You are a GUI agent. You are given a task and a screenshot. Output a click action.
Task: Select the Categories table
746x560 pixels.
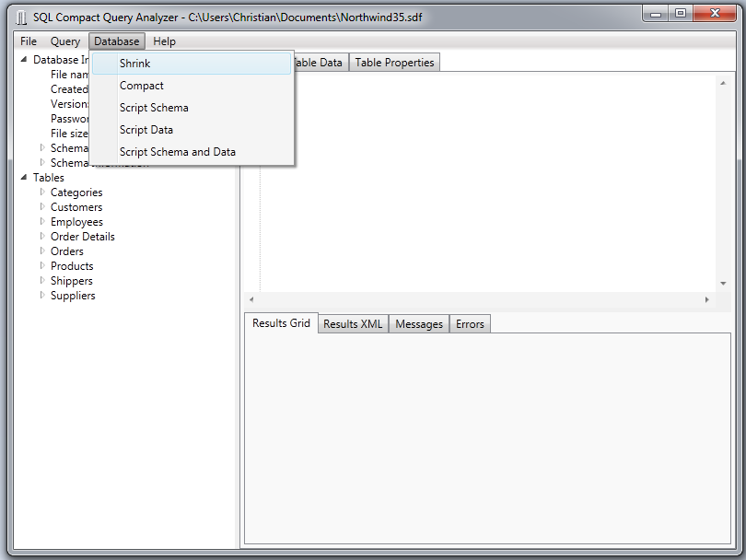point(76,192)
